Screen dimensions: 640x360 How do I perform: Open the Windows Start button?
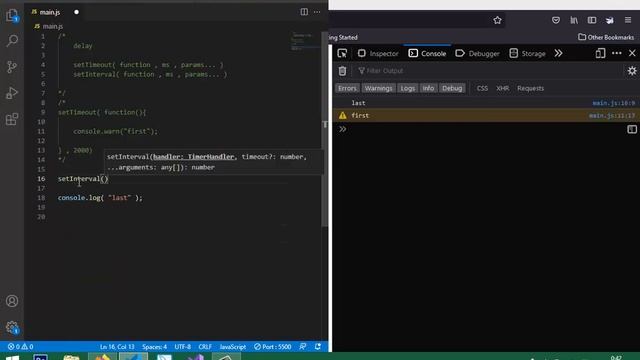(12, 358)
